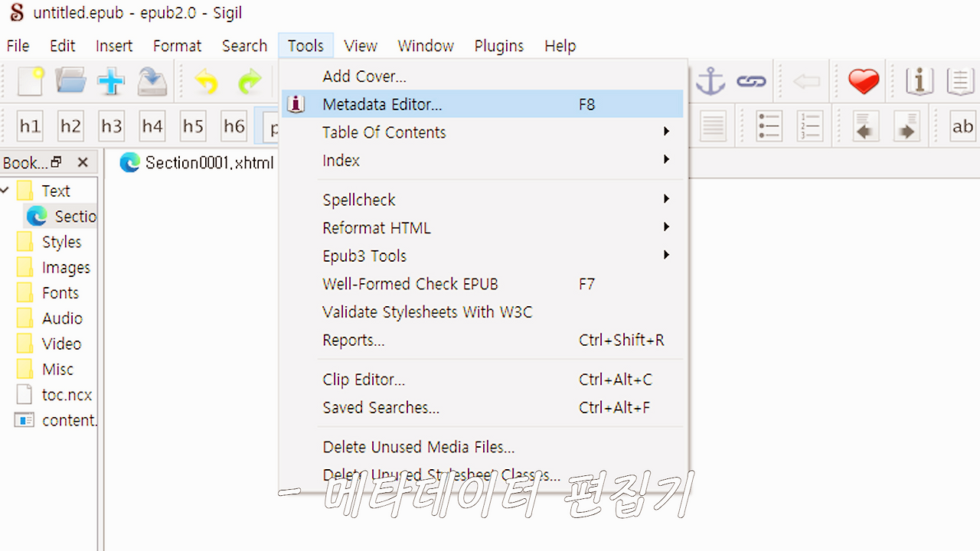The height and width of the screenshot is (551, 980).
Task: Open the Table of Contents toolbar icon
Action: [960, 80]
